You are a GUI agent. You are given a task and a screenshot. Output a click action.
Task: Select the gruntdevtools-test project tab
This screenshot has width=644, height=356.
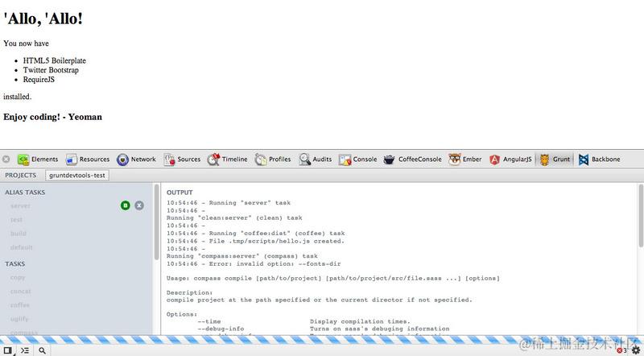point(77,175)
